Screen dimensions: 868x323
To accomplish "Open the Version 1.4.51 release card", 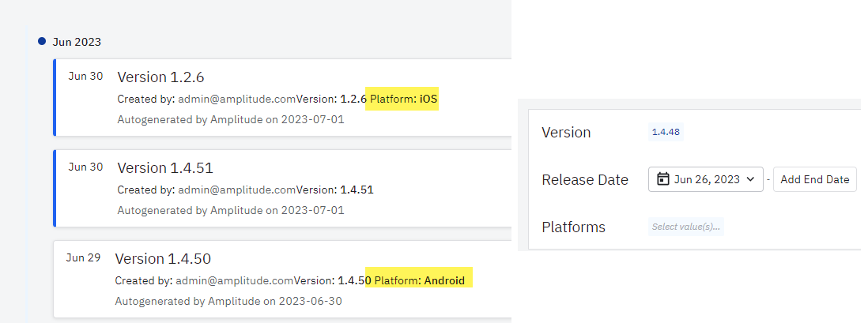I will pos(282,188).
